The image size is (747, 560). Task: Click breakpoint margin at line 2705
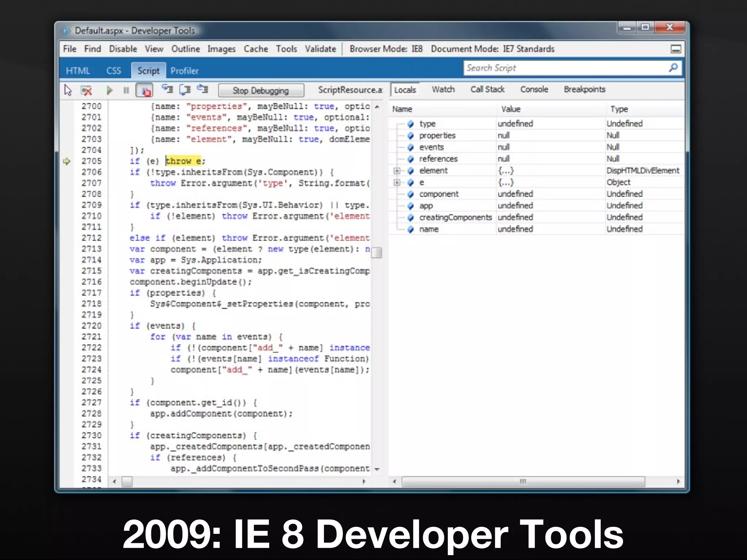click(67, 161)
